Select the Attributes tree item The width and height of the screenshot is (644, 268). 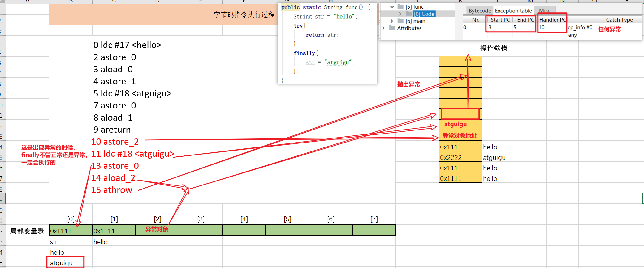click(409, 28)
